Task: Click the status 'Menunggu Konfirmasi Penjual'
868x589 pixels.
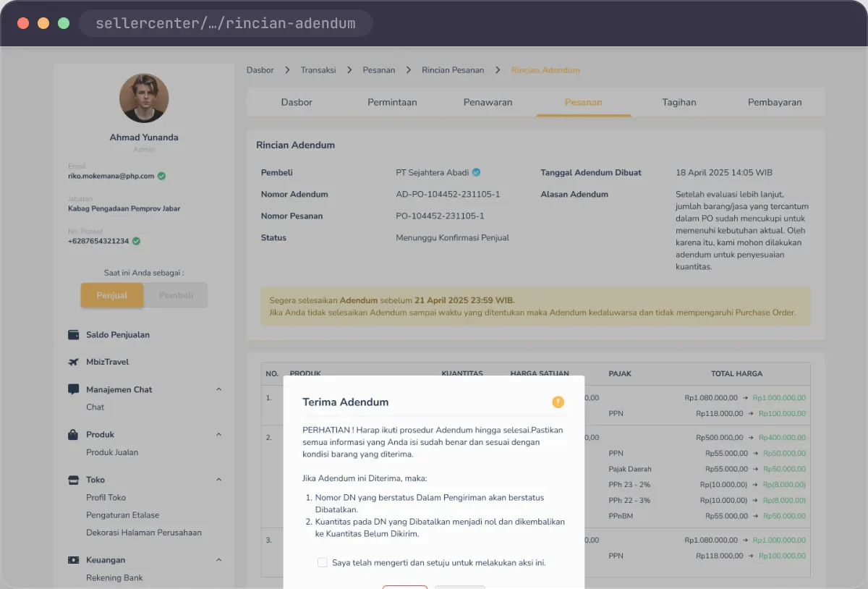Action: pos(453,237)
